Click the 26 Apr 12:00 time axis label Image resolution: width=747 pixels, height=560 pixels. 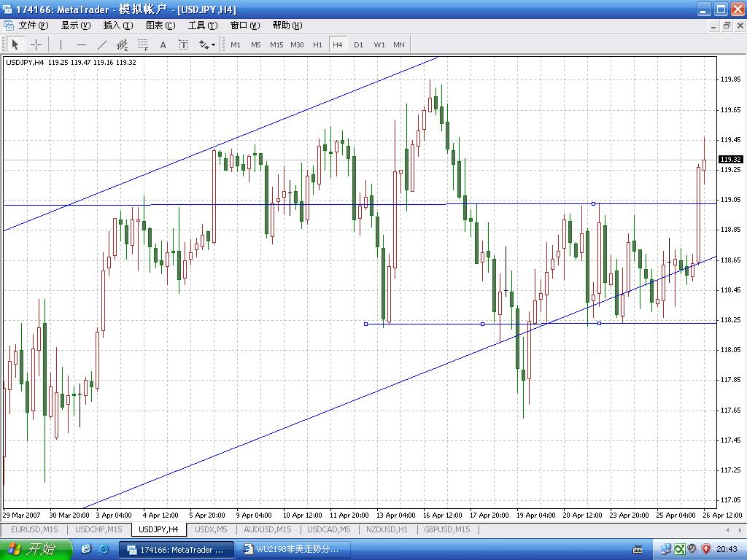click(x=722, y=515)
